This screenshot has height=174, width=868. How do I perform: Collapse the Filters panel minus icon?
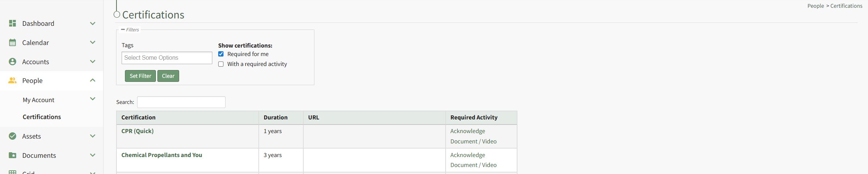click(x=123, y=29)
